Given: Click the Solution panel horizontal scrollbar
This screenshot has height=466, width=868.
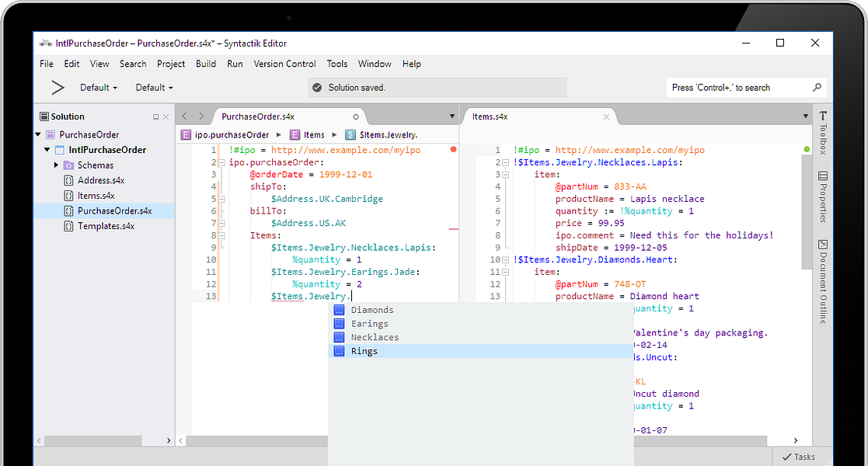Looking at the screenshot, I should coord(93,440).
